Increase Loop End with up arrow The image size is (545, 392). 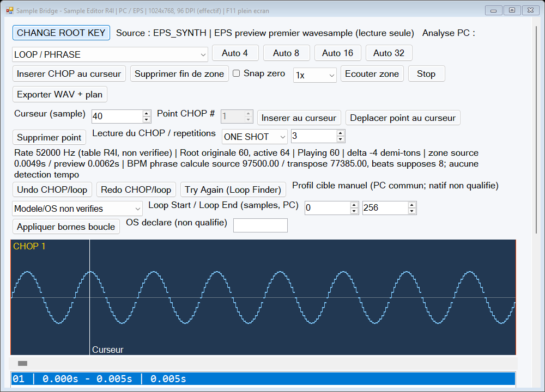[412, 205]
